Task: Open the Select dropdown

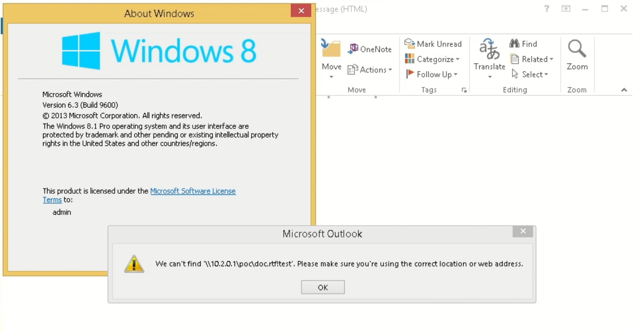Action: click(x=530, y=74)
